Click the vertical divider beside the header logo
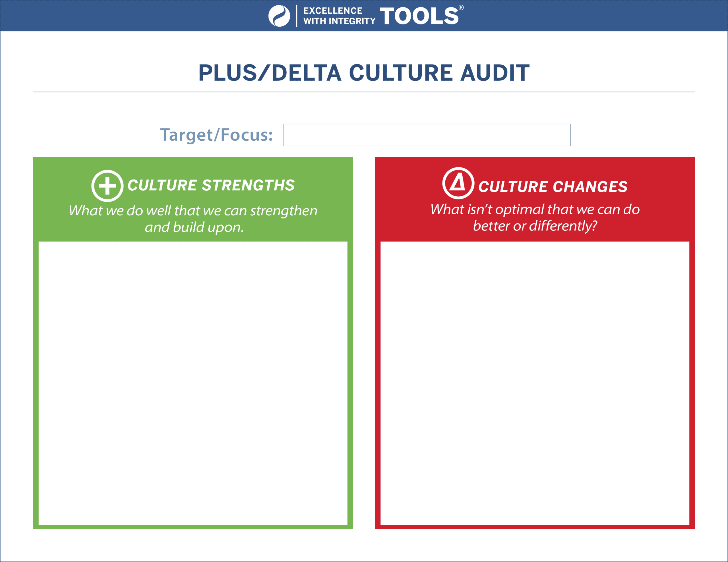Image resolution: width=728 pixels, height=562 pixels. 297,16
